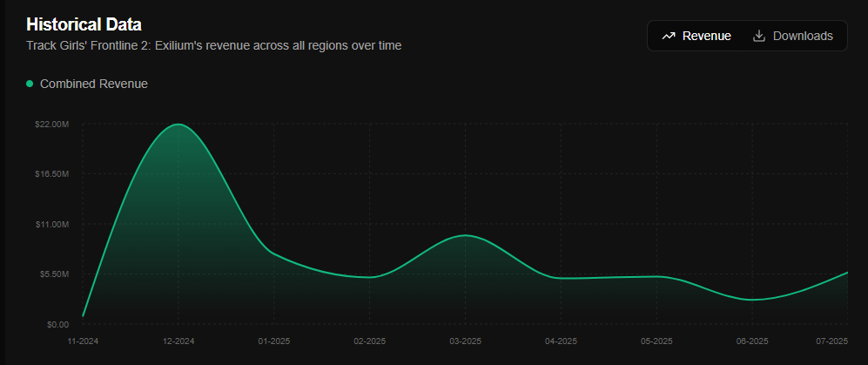
Task: Click the 05-2025 x-axis label
Action: 656,341
